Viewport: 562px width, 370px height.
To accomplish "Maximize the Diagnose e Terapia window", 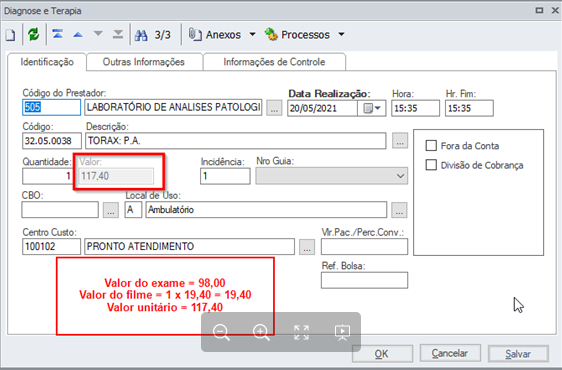I will (x=539, y=10).
